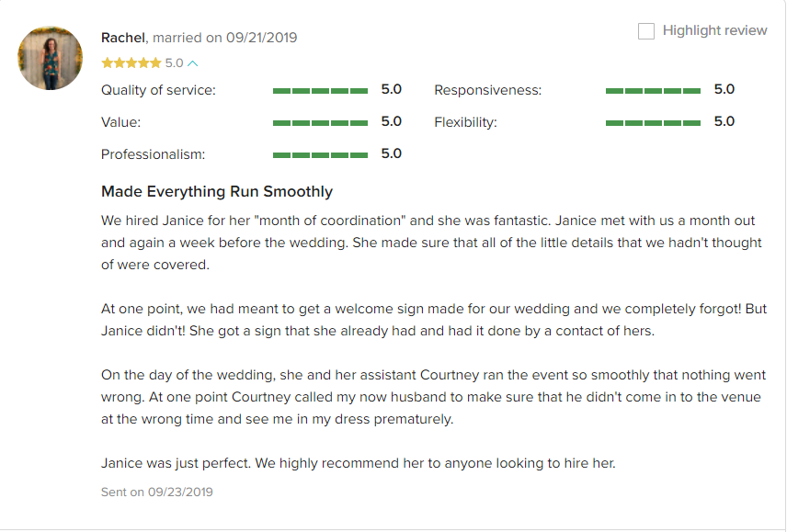Click the Quality of service 5.0 score

pos(392,89)
